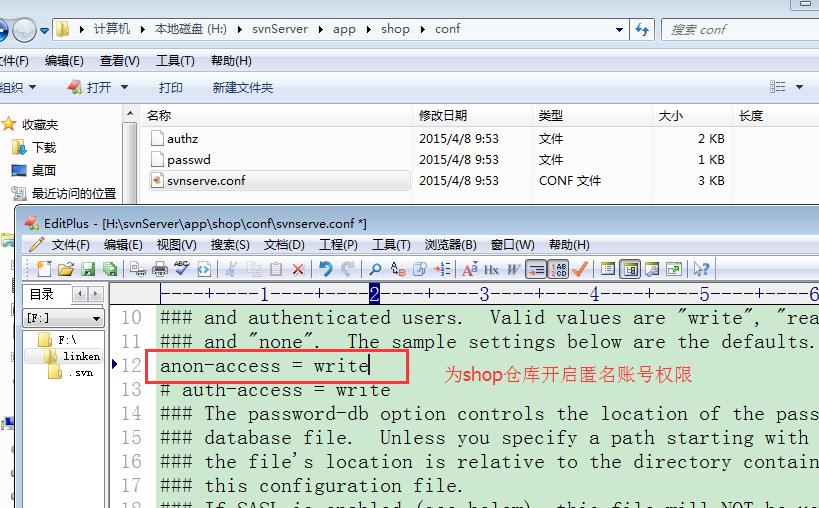Open the 窗口(W) menu in EditPlus
The height and width of the screenshot is (508, 819).
tap(512, 244)
